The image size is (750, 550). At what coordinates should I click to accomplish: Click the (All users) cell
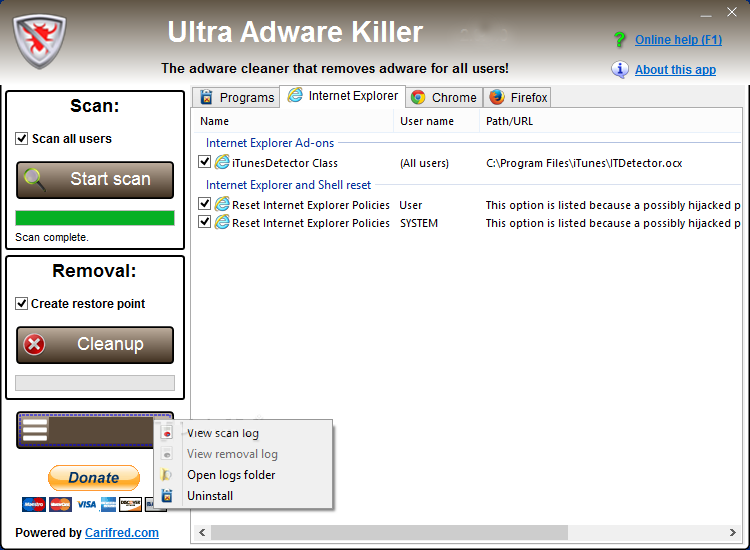(x=424, y=163)
